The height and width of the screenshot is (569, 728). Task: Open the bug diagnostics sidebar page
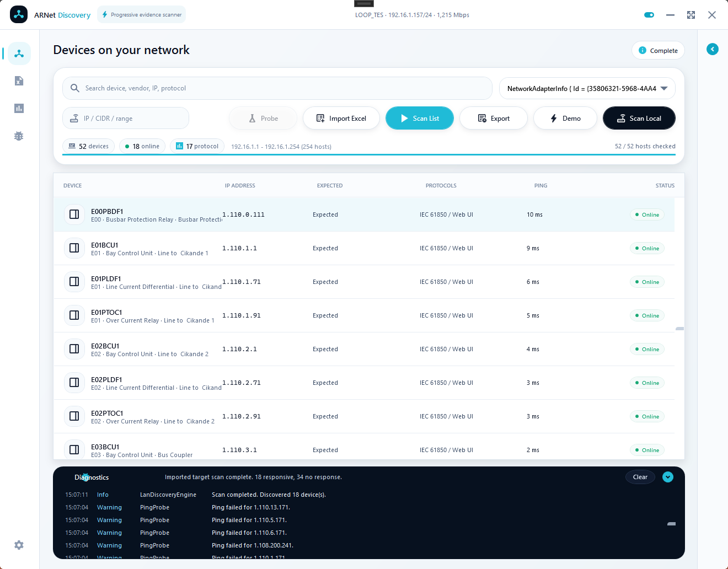(x=19, y=136)
